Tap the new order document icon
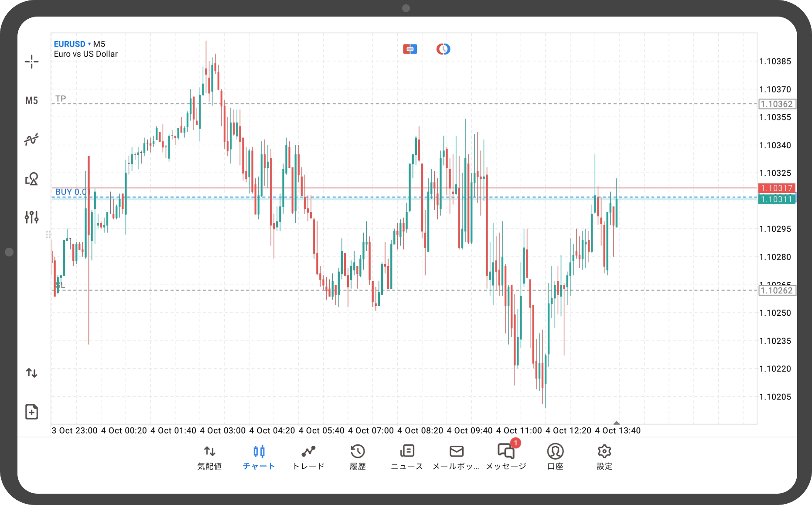Screen dimensions: 812x505 (31, 412)
